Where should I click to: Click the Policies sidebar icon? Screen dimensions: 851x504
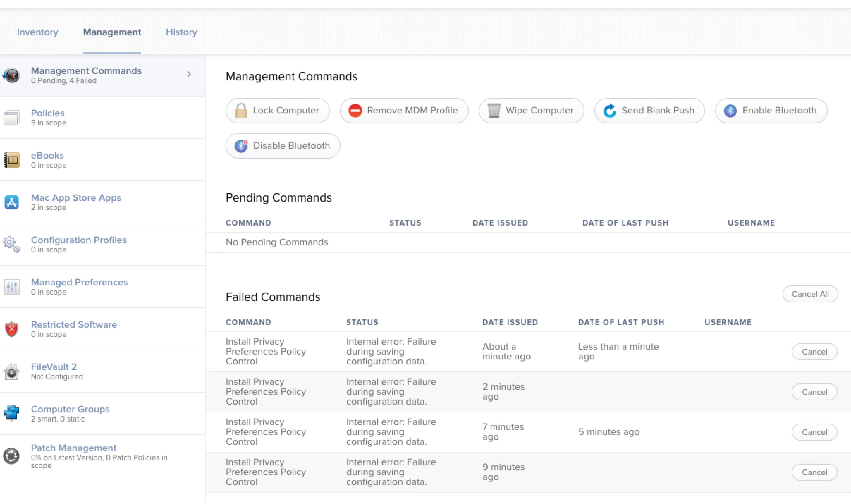tap(11, 118)
